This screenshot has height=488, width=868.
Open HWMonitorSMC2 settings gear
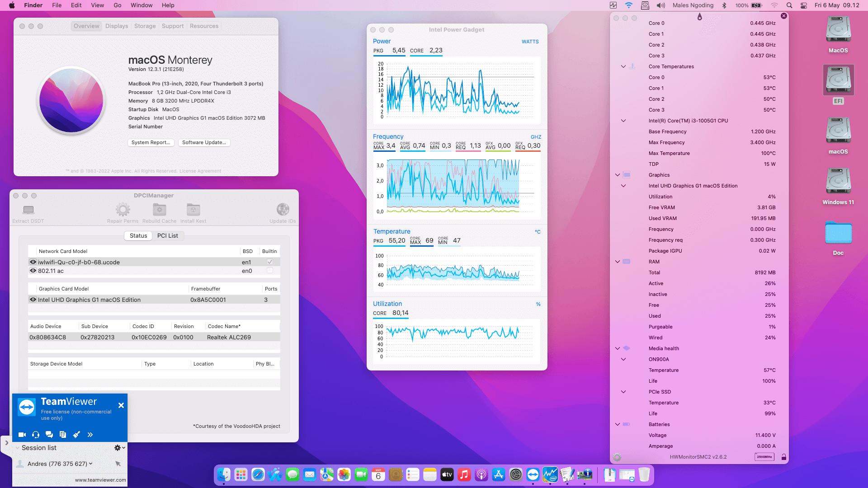point(616,456)
